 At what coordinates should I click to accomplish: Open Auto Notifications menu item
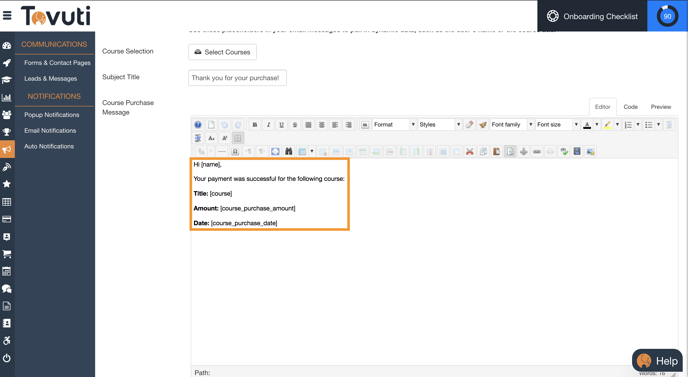click(x=49, y=146)
